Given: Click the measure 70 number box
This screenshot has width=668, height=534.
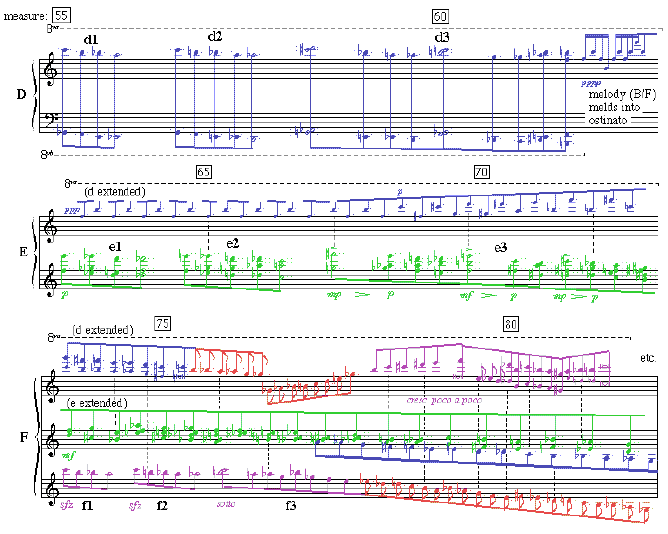Looking at the screenshot, I should tap(482, 172).
